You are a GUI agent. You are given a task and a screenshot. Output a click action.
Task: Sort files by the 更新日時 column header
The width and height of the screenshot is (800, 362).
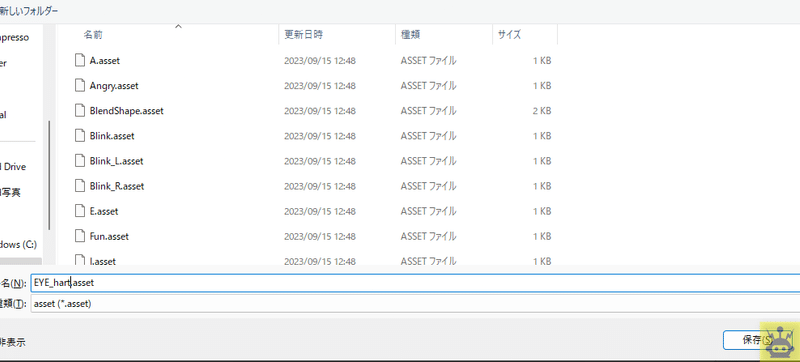(x=304, y=35)
